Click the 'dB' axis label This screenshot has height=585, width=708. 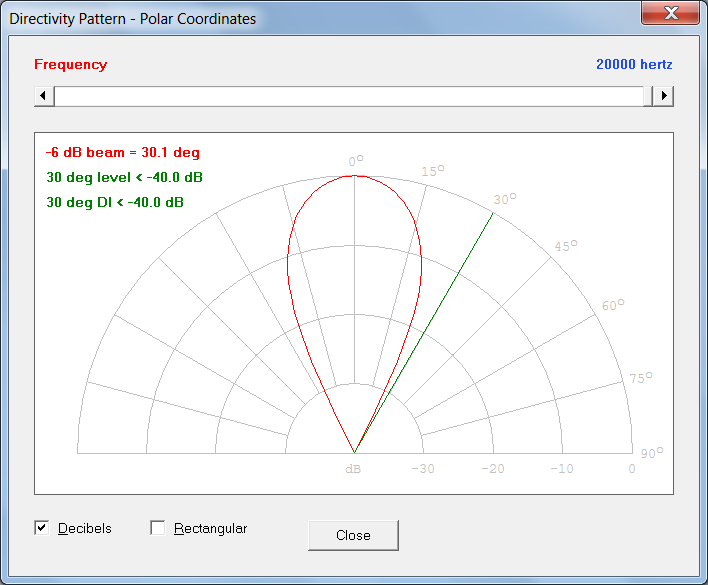point(353,469)
